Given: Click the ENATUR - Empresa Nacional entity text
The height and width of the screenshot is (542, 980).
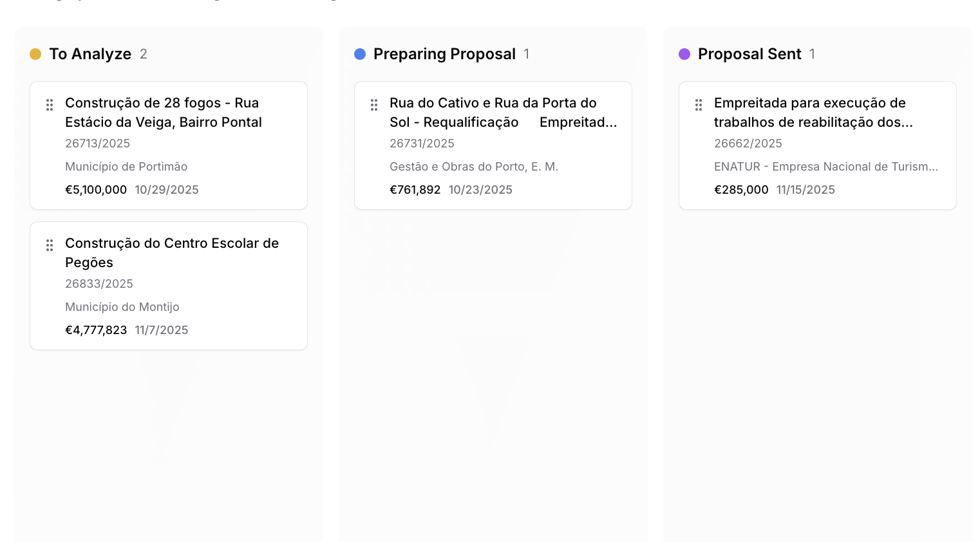Looking at the screenshot, I should pyautogui.click(x=825, y=167).
